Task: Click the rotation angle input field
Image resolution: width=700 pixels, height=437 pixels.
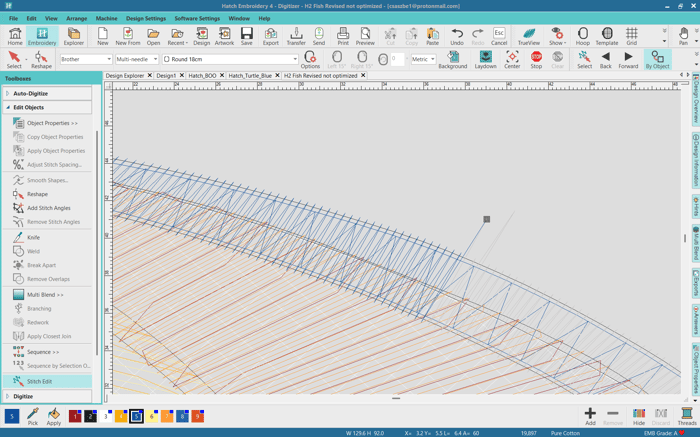Action: (x=397, y=59)
